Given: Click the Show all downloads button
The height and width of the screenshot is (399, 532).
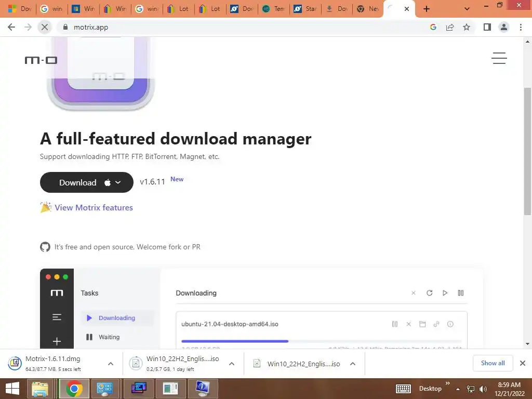Looking at the screenshot, I should (x=493, y=363).
